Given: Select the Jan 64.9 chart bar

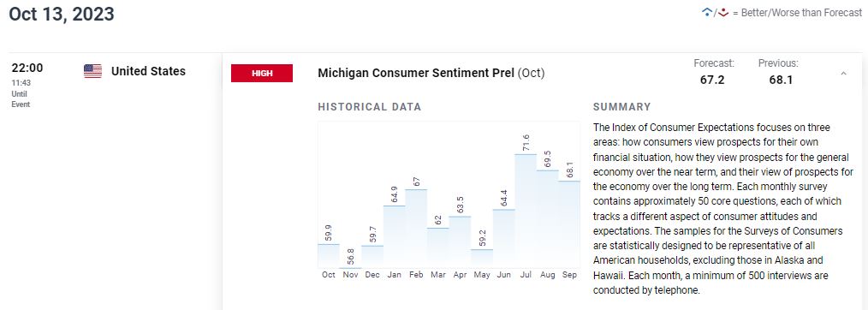Looking at the screenshot, I should click(394, 237).
